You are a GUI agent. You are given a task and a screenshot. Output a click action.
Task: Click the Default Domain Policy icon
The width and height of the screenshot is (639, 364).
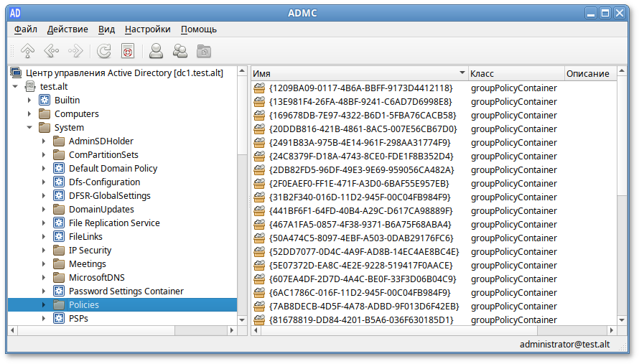(x=59, y=169)
